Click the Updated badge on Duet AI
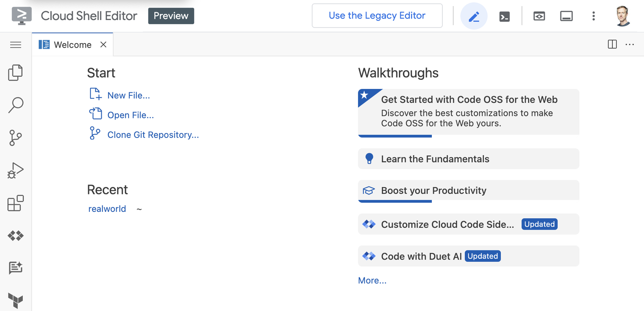Screen dimensions: 644x311 [483, 256]
